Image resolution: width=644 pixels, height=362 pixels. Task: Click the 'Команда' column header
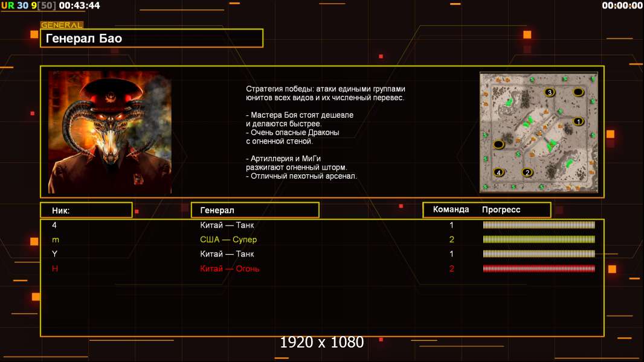(451, 209)
